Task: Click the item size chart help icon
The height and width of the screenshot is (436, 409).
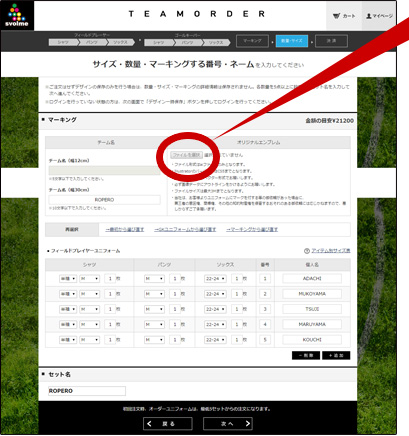Action: (x=307, y=251)
